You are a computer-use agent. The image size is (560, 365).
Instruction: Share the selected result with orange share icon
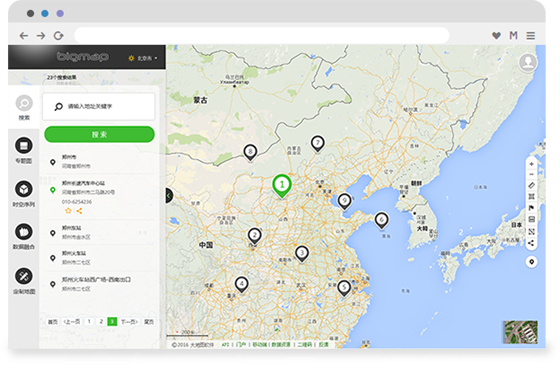[79, 211]
